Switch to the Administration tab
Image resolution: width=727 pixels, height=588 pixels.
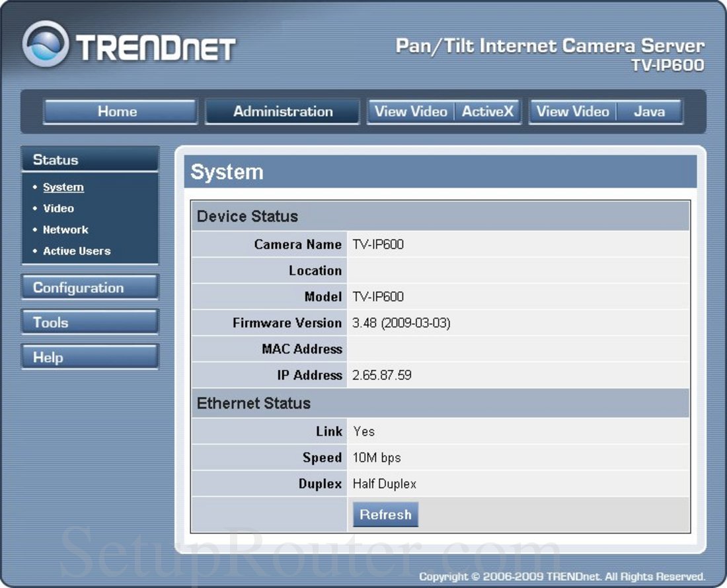(282, 112)
